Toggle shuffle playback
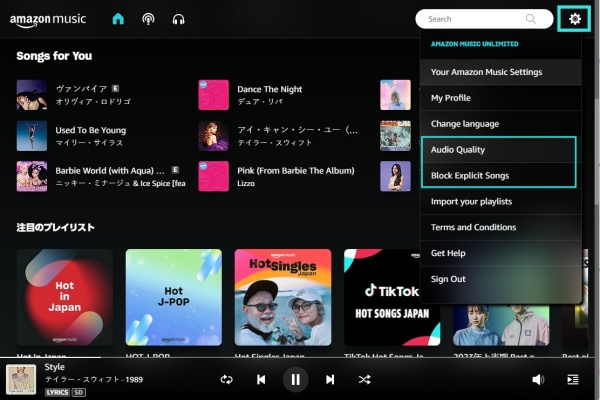 [x=364, y=379]
